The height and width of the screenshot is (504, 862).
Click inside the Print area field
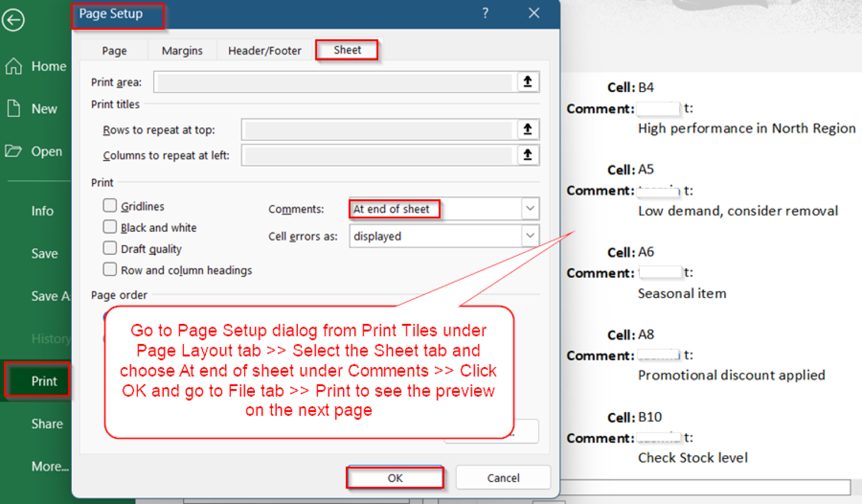(x=337, y=81)
